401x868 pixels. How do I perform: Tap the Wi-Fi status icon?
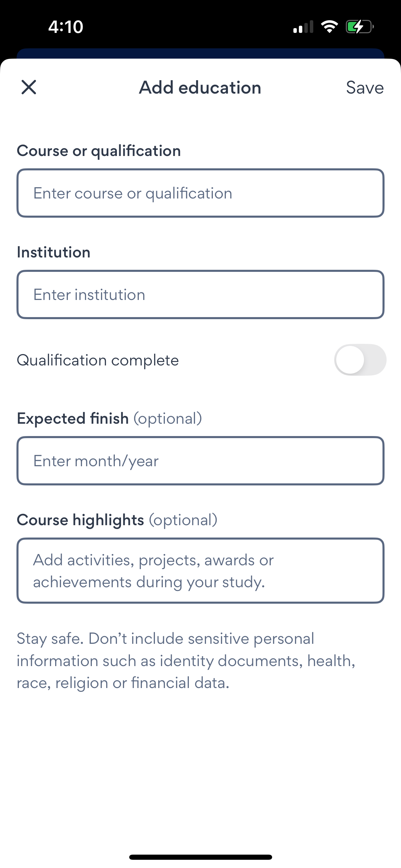(329, 26)
